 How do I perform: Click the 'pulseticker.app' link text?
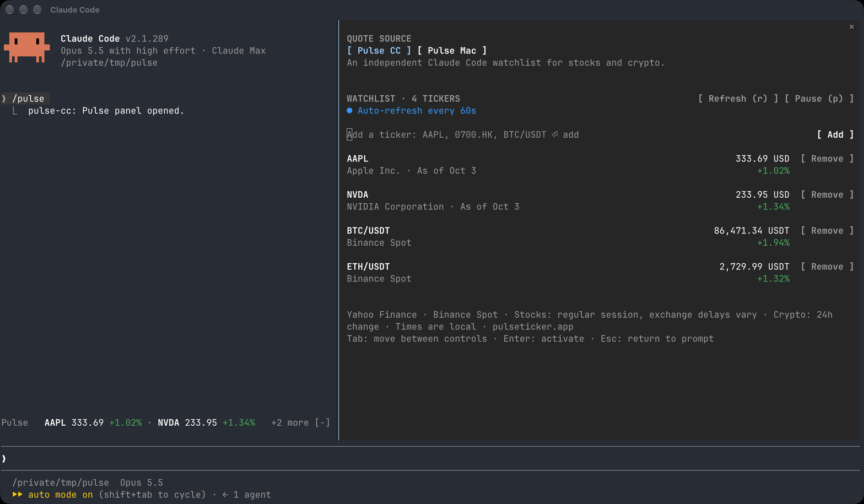pos(533,327)
